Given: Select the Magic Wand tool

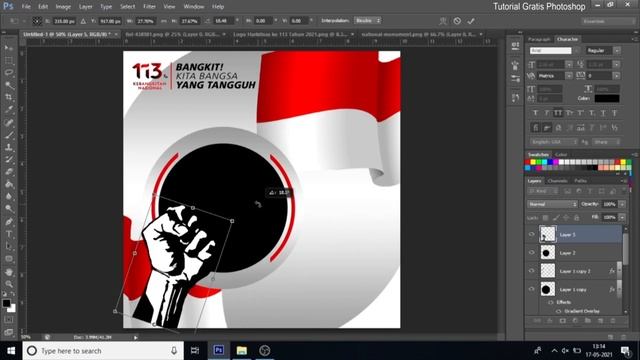Looking at the screenshot, I should tap(9, 85).
